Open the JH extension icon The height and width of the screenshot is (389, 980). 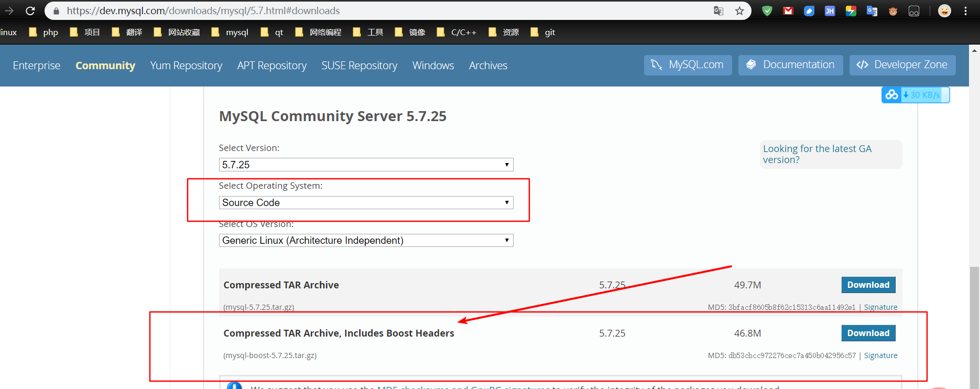[x=830, y=10]
